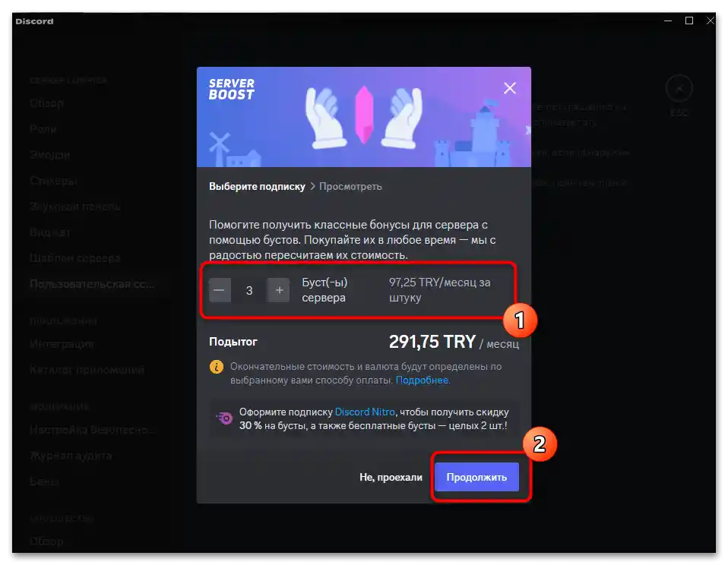Close the Server Boost dialog
This screenshot has height=565, width=728.
coord(510,88)
